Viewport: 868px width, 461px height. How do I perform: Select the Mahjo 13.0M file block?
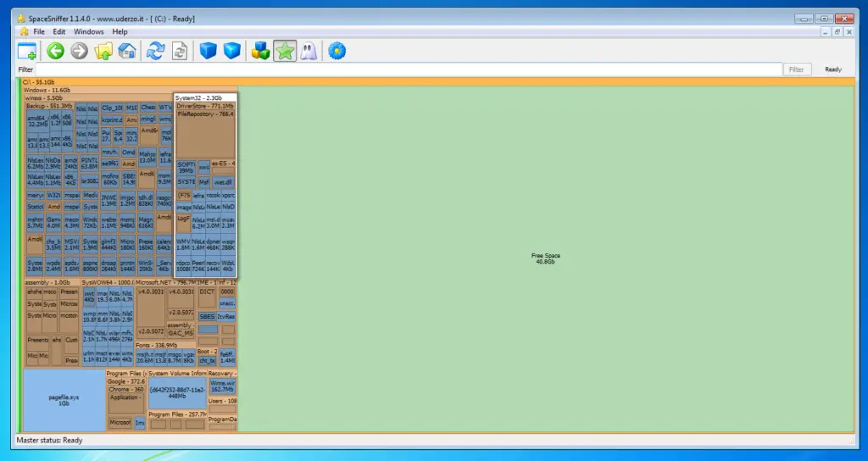point(147,157)
